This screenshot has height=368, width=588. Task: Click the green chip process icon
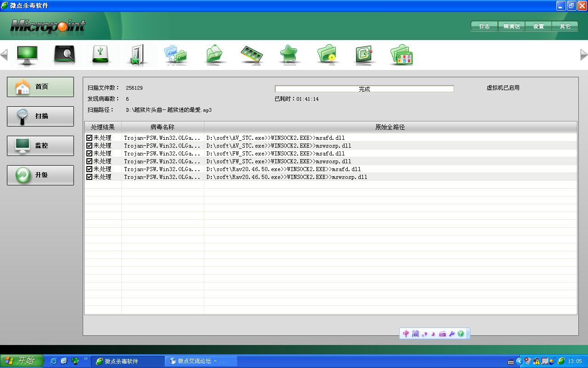point(364,55)
